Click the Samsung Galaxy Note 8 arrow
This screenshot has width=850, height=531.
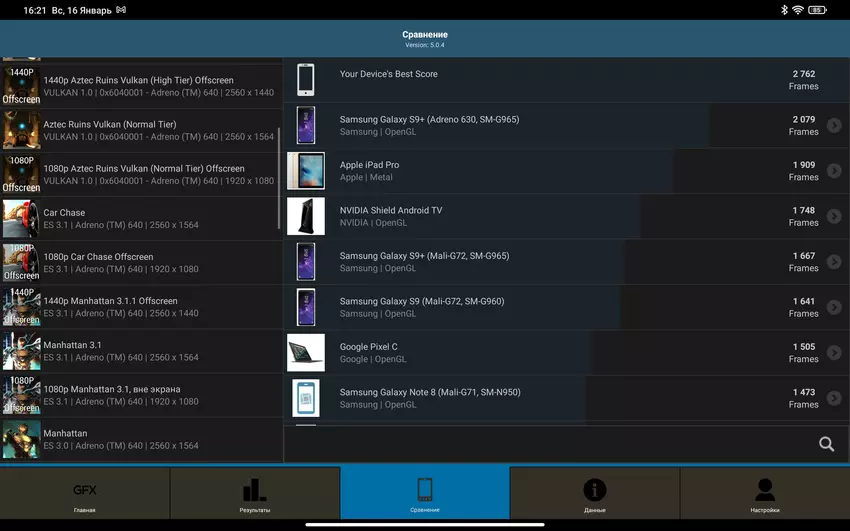click(834, 398)
